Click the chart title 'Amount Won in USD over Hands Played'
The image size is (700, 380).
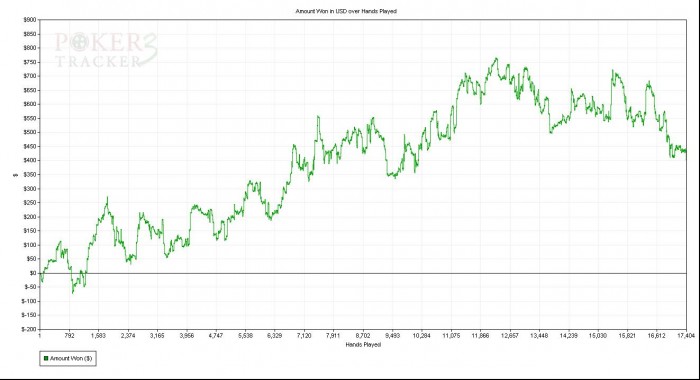(346, 11)
